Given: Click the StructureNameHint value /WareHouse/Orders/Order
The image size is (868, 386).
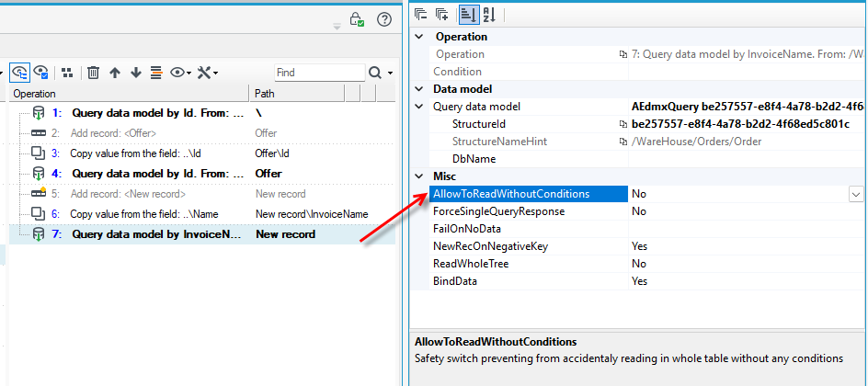Looking at the screenshot, I should [x=696, y=142].
